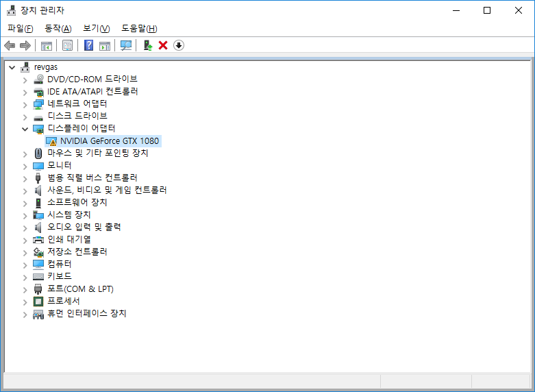Select 휴먼 인터페이스 장치 label
535x392 pixels.
tap(87, 313)
